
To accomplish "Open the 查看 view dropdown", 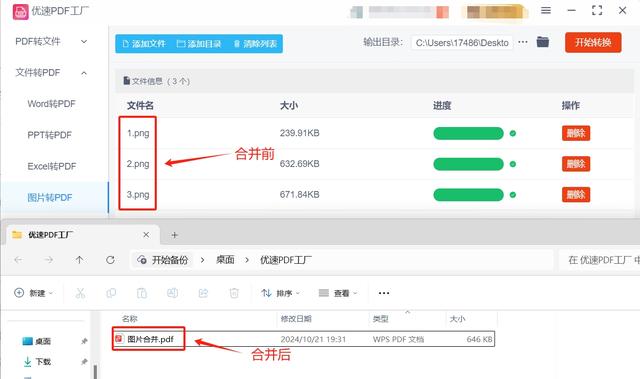I will pyautogui.click(x=338, y=293).
